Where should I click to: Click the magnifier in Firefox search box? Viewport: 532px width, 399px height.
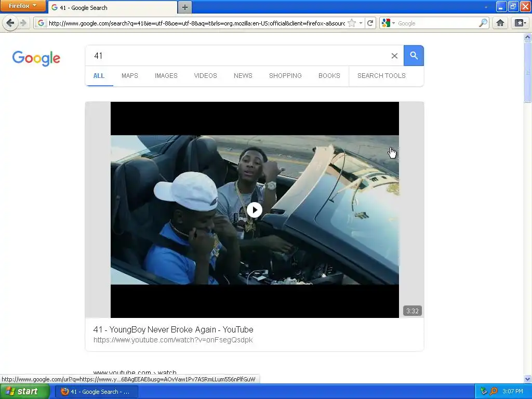tap(483, 23)
